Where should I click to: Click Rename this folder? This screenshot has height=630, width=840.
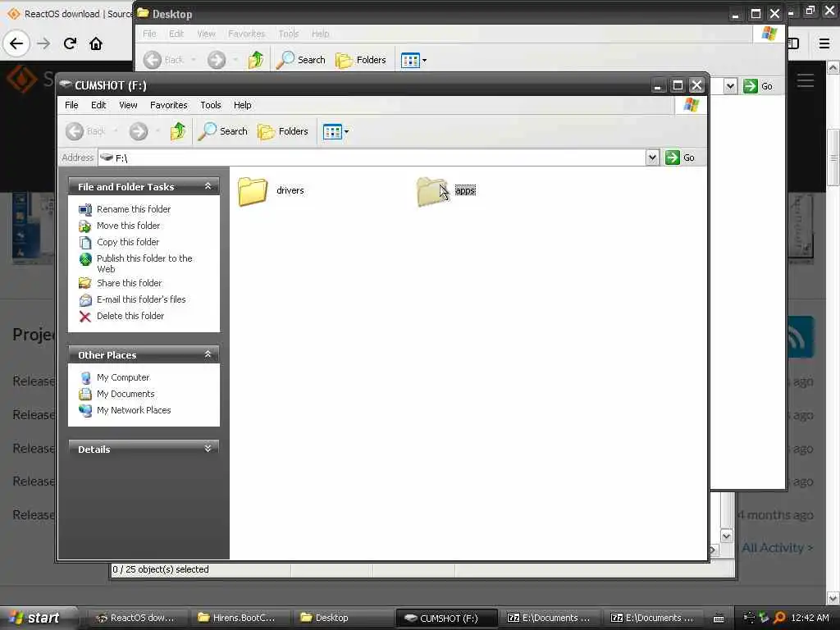[x=134, y=209]
